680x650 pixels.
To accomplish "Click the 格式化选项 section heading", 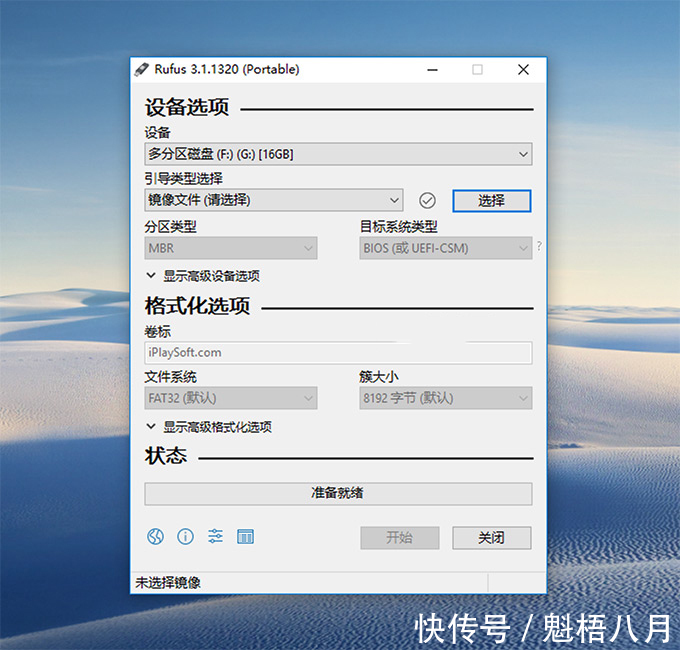I will coord(197,306).
